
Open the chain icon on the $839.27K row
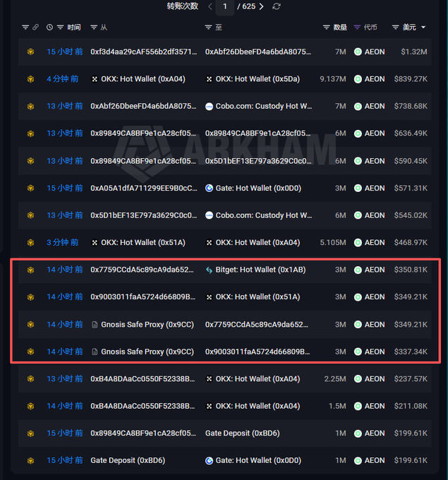pos(30,79)
